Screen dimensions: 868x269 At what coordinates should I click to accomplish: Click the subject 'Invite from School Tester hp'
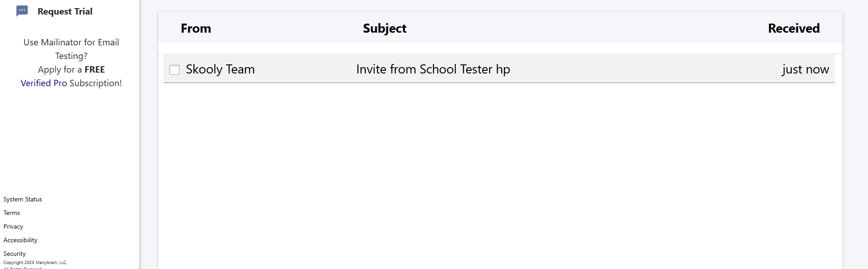tap(433, 69)
